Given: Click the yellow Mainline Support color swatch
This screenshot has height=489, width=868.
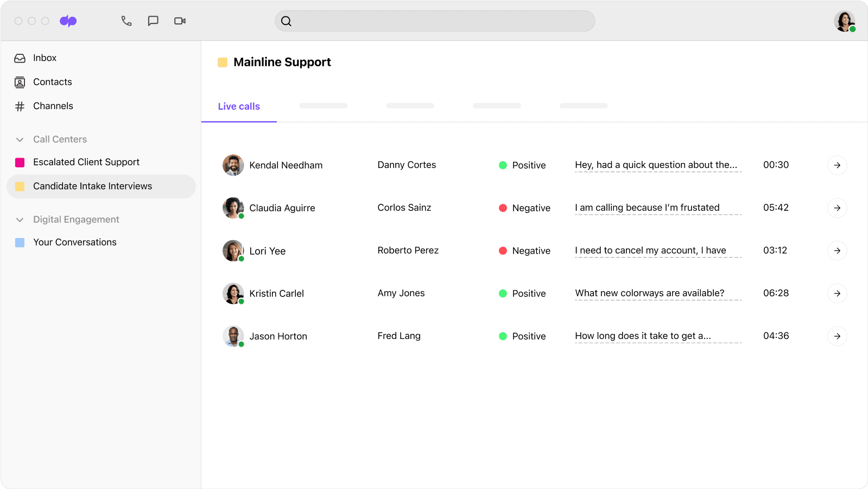Looking at the screenshot, I should [x=223, y=62].
